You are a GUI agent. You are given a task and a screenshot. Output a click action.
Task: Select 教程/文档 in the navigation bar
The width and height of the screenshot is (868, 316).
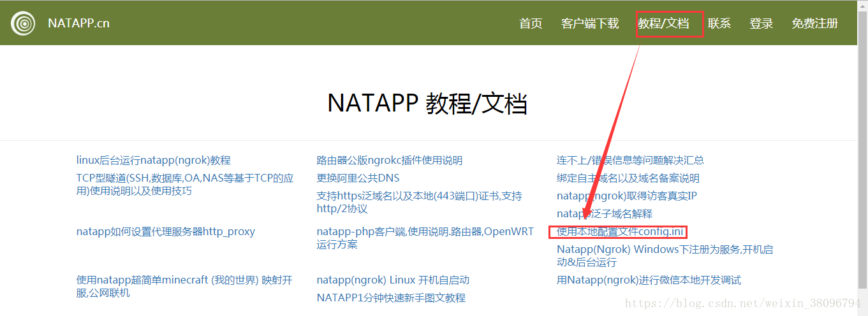click(x=663, y=24)
